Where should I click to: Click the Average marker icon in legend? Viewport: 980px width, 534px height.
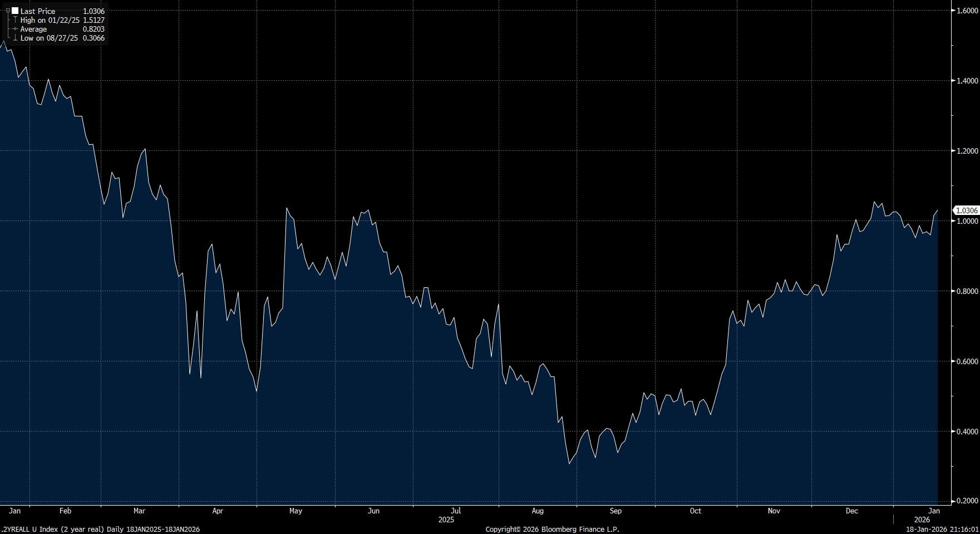(15, 29)
